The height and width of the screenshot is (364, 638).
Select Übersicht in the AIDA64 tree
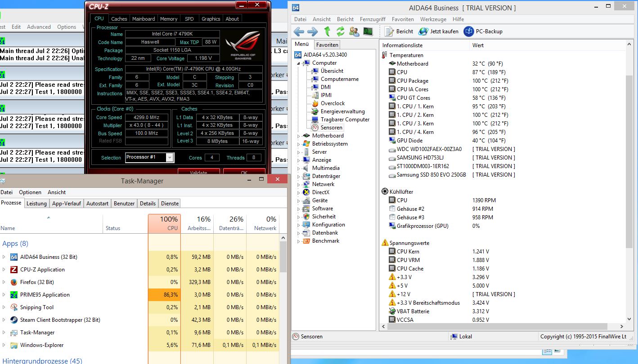point(332,71)
